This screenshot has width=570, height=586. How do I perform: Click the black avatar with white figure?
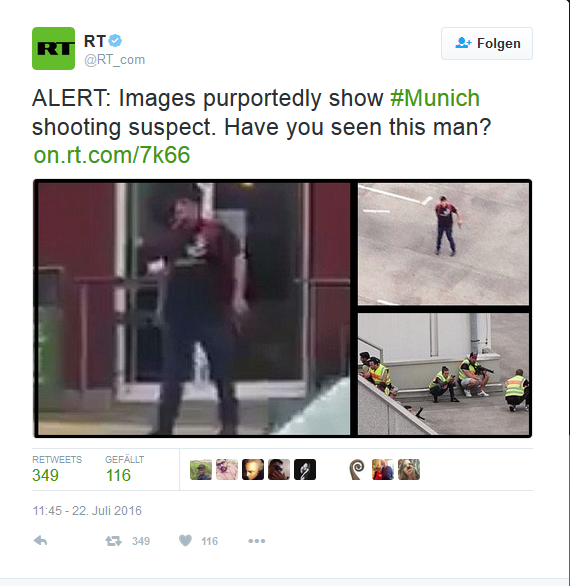[x=305, y=469]
